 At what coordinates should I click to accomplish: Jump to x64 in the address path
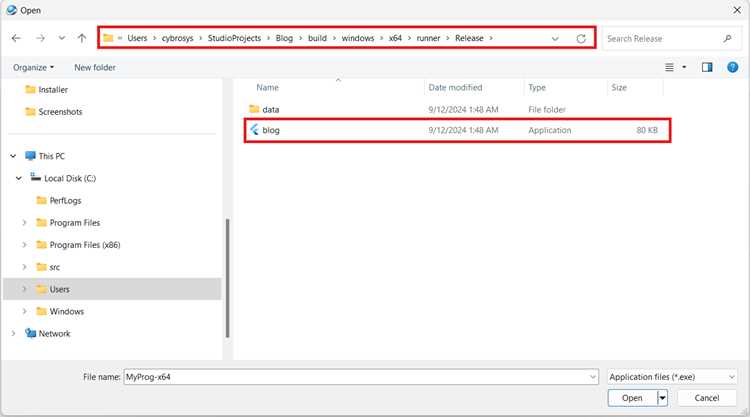pos(395,38)
